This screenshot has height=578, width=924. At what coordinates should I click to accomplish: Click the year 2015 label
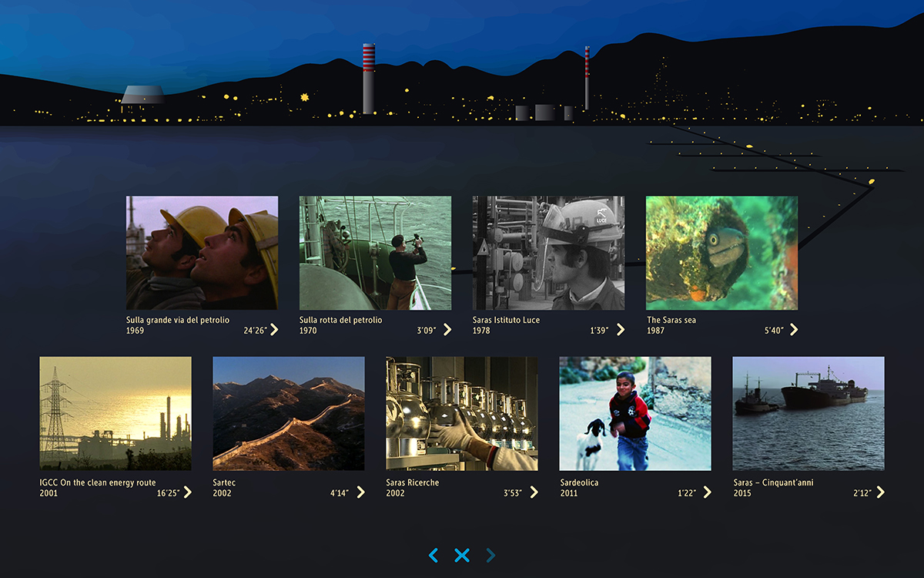coord(742,493)
